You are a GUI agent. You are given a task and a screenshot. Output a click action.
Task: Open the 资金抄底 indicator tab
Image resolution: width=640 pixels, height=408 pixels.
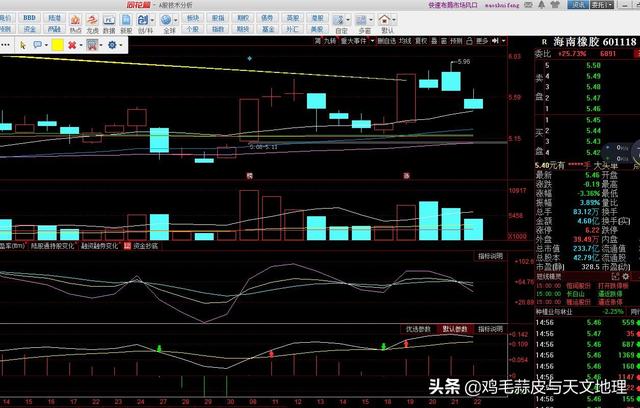[145, 246]
